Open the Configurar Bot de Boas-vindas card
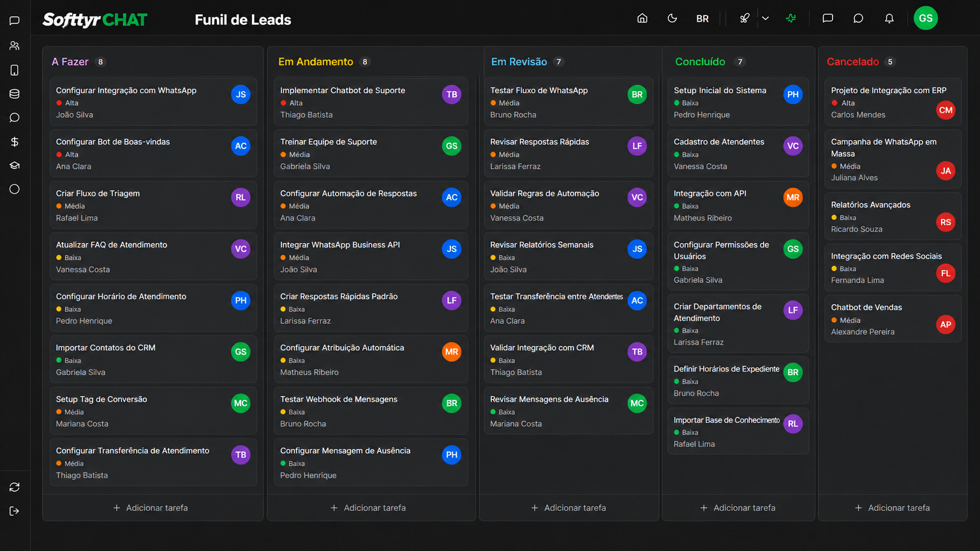 [x=153, y=154]
